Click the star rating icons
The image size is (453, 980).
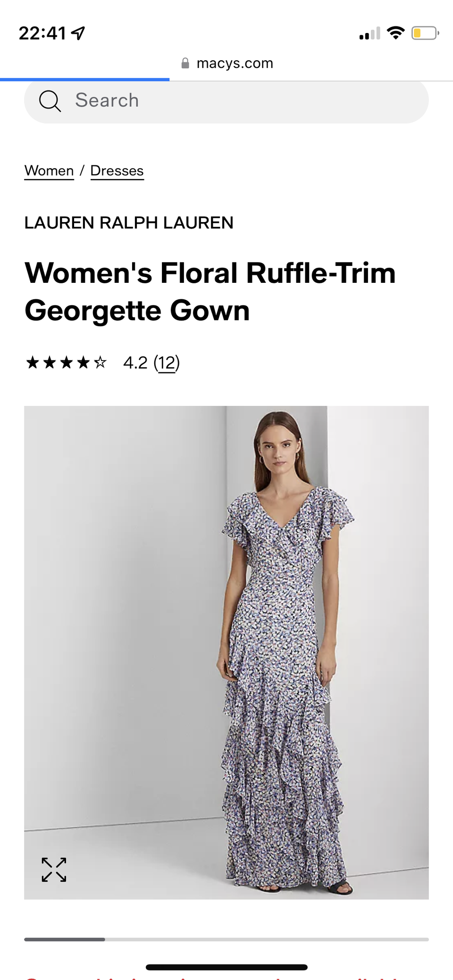67,362
